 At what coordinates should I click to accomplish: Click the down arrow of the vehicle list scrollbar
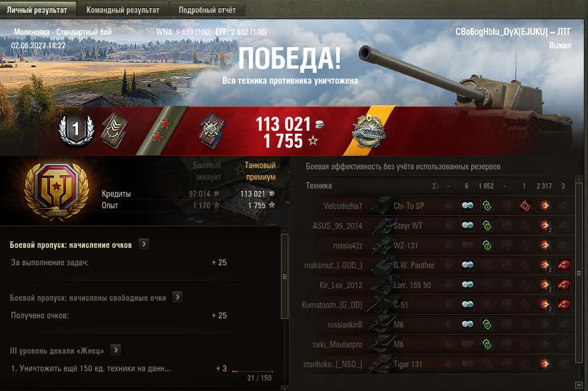579,385
